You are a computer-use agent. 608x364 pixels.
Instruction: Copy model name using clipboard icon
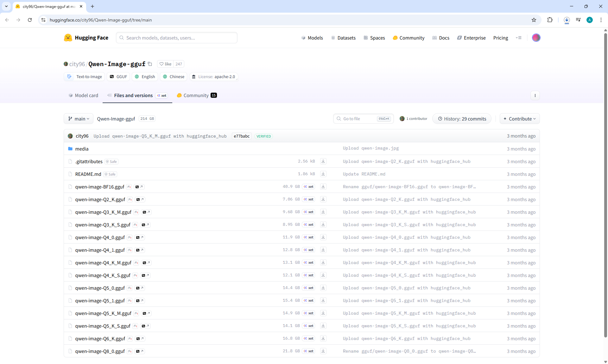point(150,64)
